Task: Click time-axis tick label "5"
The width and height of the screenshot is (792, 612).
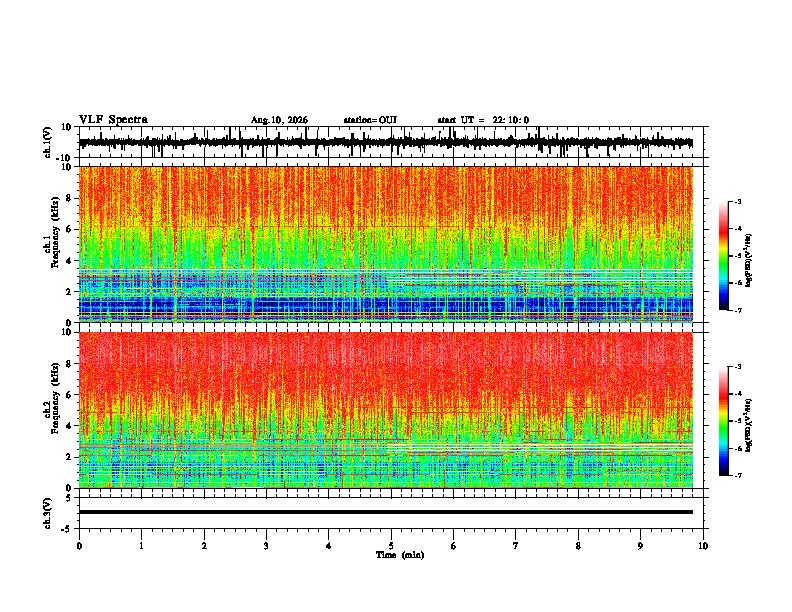Action: click(x=391, y=546)
